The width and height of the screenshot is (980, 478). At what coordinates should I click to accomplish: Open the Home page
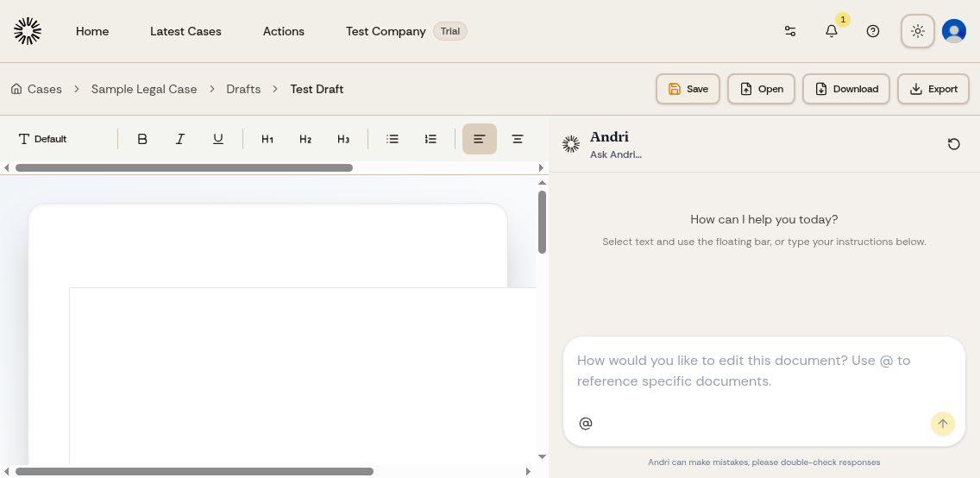pyautogui.click(x=91, y=31)
